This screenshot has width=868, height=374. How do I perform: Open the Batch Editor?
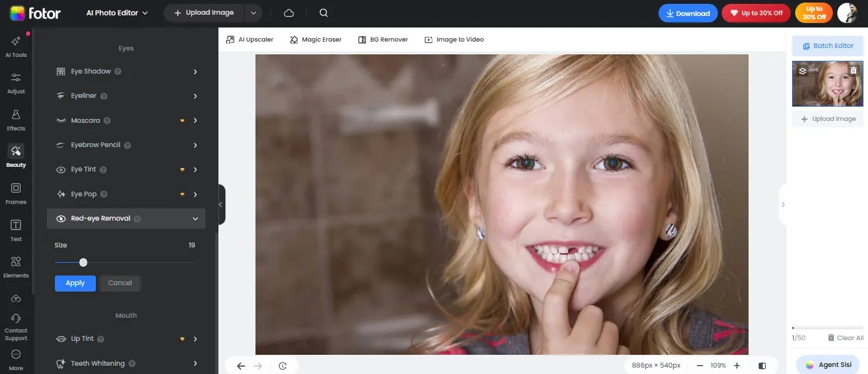[827, 46]
